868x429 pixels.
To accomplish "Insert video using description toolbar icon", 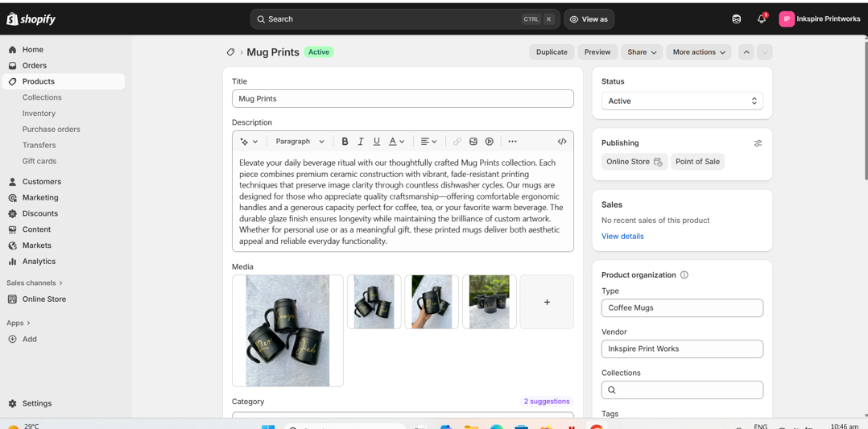I will click(x=490, y=142).
